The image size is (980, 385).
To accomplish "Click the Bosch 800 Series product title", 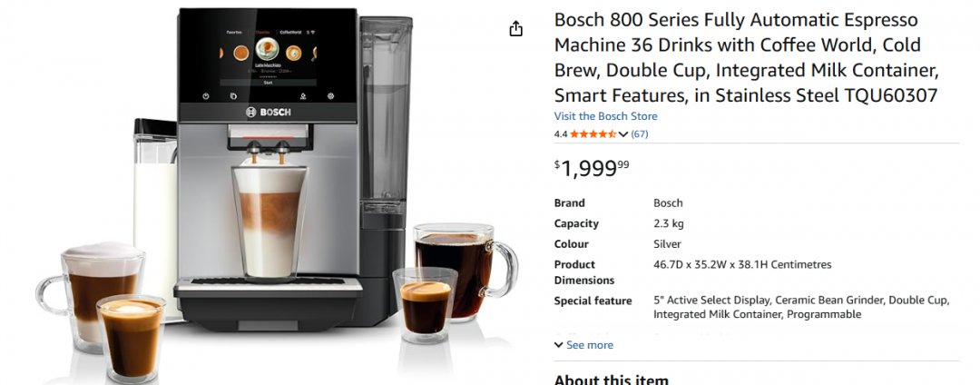I will [747, 57].
